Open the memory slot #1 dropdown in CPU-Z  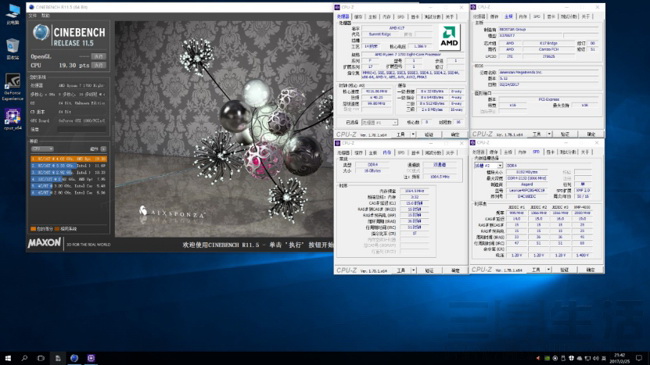click(488, 165)
